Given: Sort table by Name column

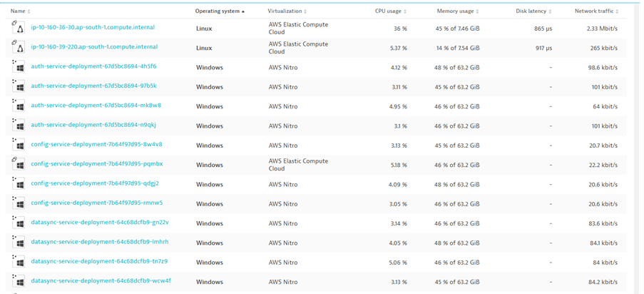Looking at the screenshot, I should (x=20, y=11).
